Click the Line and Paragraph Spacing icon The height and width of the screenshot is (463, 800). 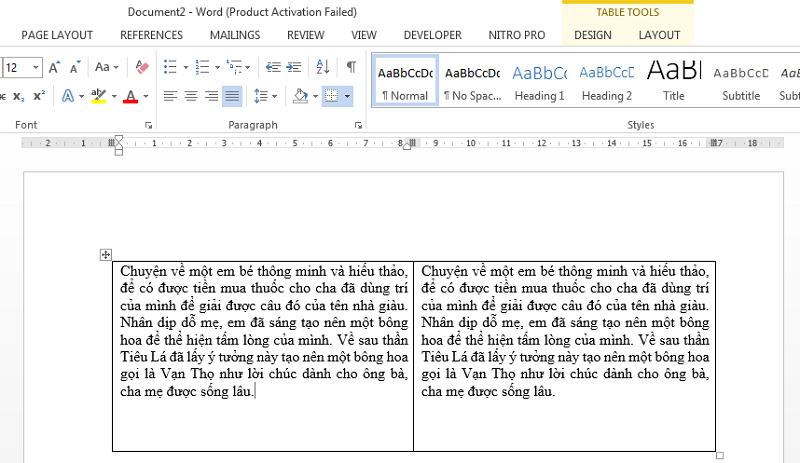tap(261, 96)
